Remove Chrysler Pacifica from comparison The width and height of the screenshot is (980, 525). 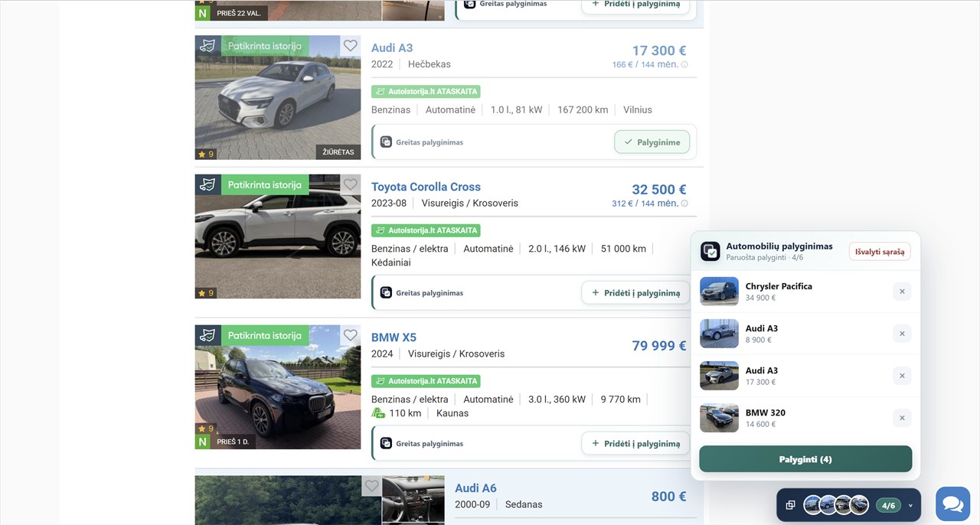(902, 292)
